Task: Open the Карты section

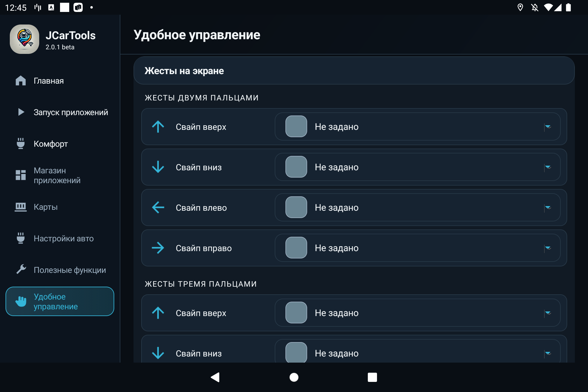Action: tap(60, 207)
